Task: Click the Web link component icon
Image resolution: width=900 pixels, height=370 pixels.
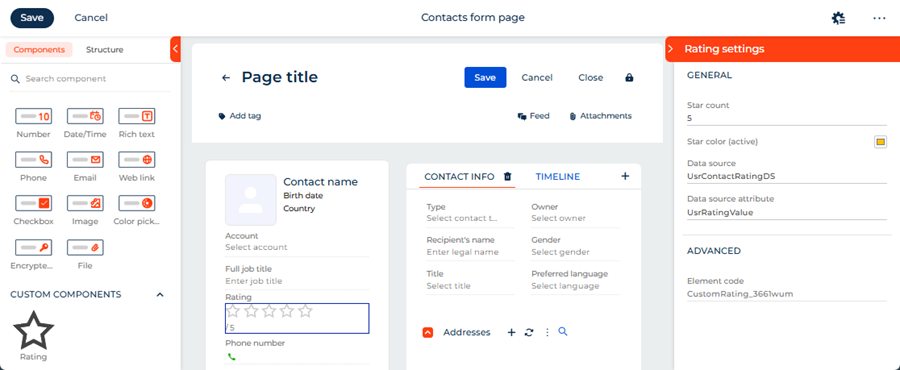Action: pyautogui.click(x=137, y=159)
